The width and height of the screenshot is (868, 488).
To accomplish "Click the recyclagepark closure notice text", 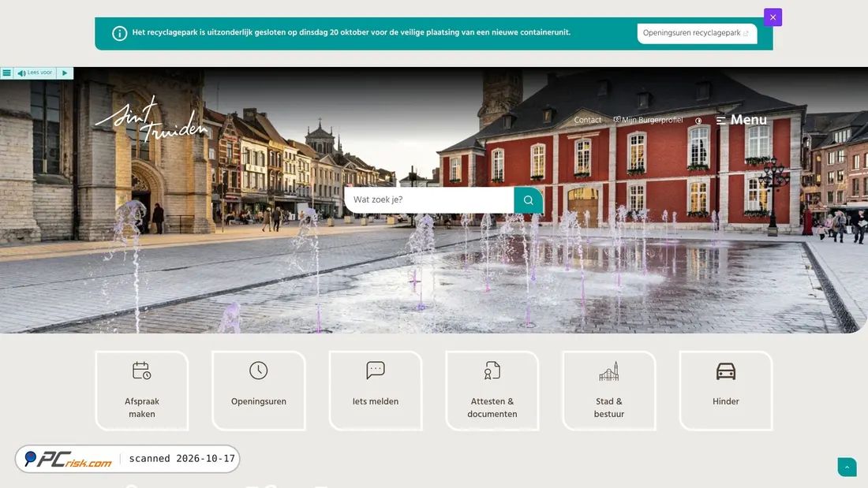I will (351, 32).
